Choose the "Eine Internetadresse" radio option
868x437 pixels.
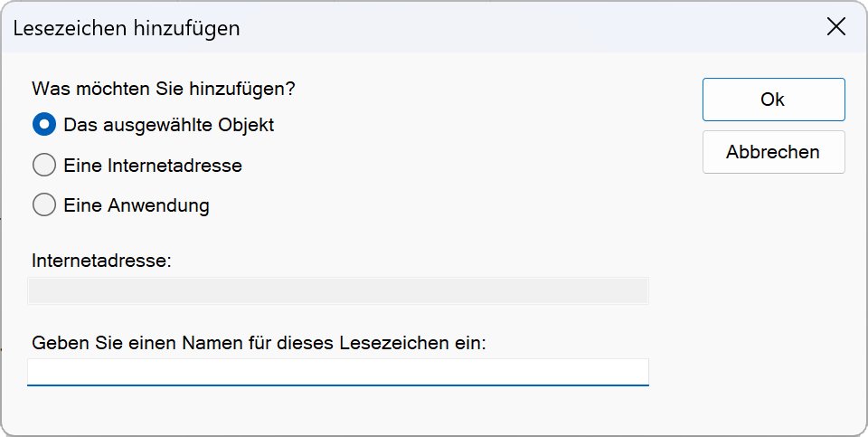[x=44, y=166]
